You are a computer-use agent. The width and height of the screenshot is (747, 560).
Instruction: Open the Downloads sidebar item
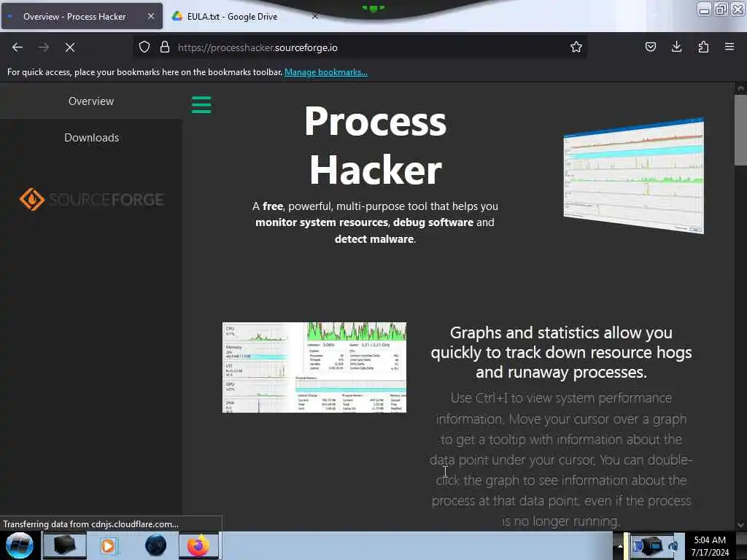coord(91,138)
